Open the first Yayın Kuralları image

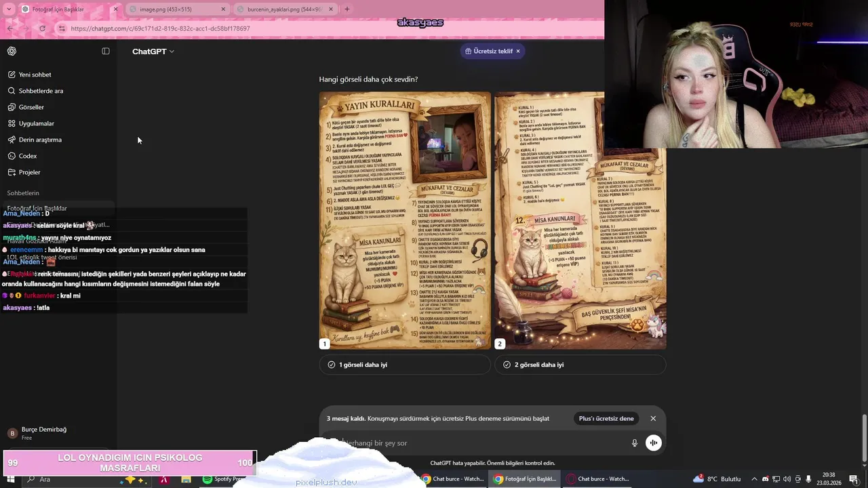pyautogui.click(x=405, y=220)
